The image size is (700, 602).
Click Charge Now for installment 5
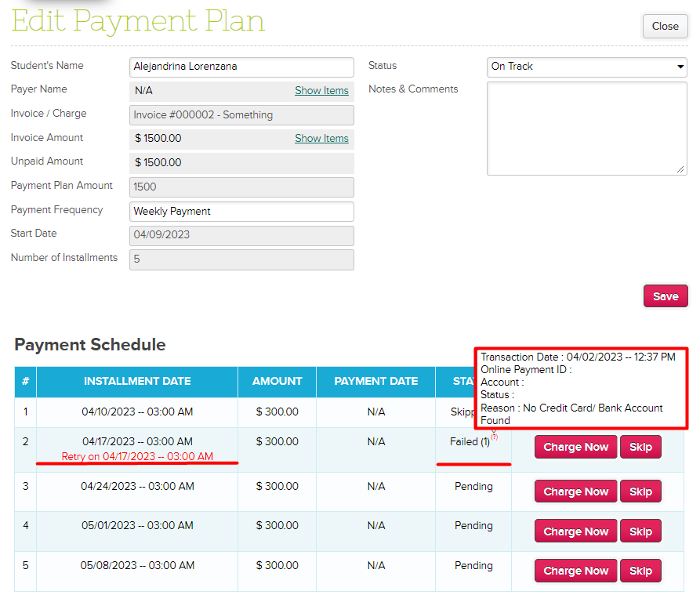pyautogui.click(x=575, y=571)
